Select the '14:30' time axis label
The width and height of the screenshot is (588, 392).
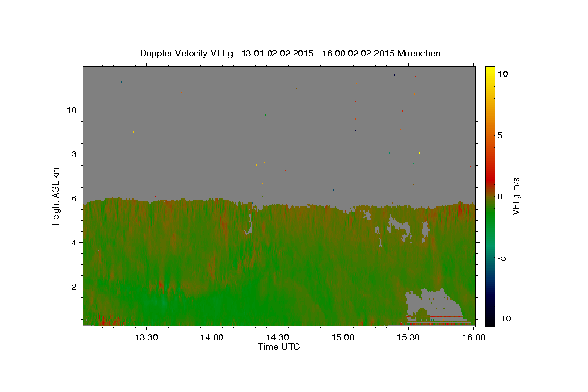(x=277, y=337)
